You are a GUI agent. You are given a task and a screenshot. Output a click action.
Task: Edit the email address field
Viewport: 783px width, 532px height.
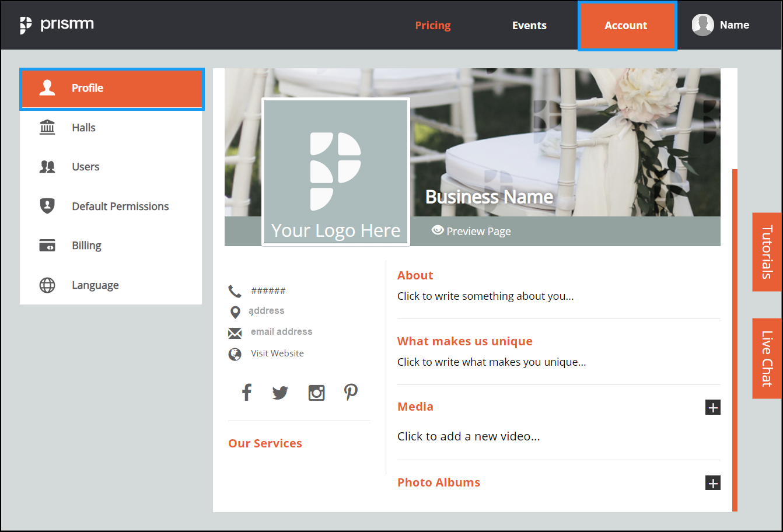click(x=282, y=332)
